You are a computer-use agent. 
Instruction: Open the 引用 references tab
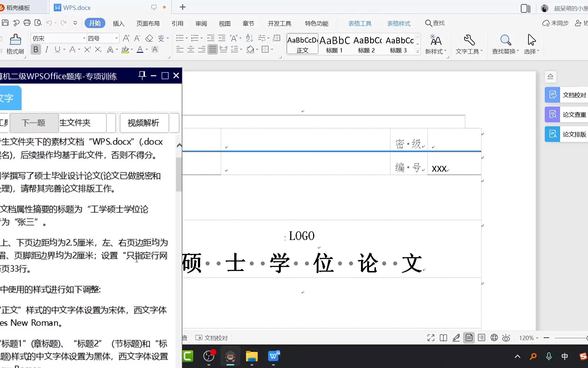pos(177,23)
